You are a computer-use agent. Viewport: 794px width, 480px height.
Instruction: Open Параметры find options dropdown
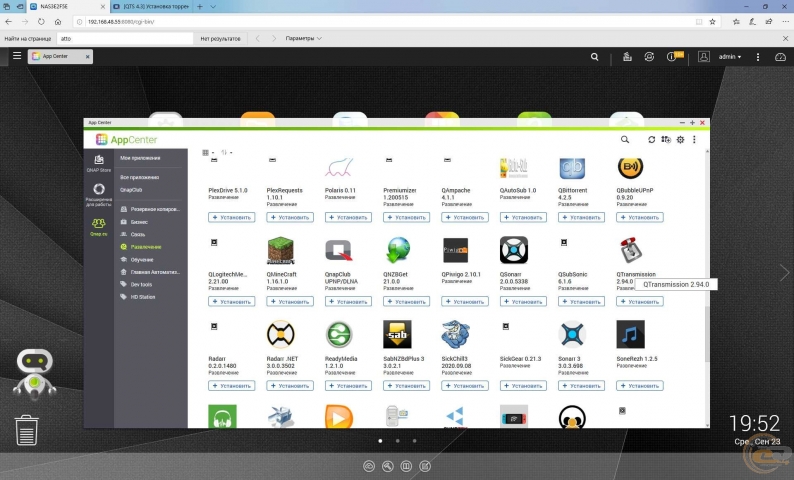click(303, 38)
